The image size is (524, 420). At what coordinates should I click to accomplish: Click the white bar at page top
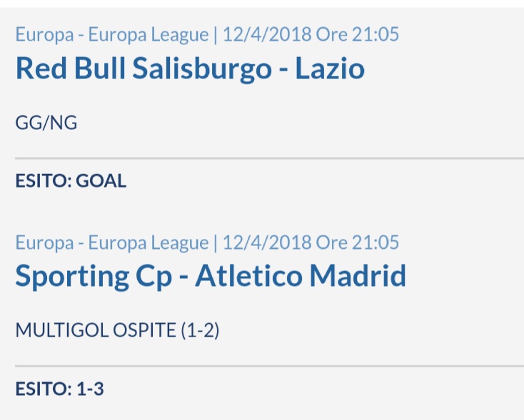tap(262, 4)
